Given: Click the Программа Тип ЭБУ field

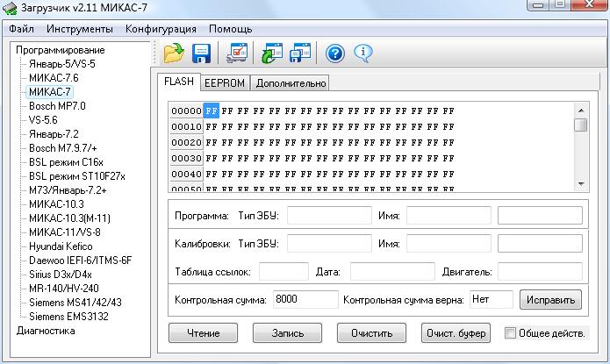Looking at the screenshot, I should tap(329, 216).
